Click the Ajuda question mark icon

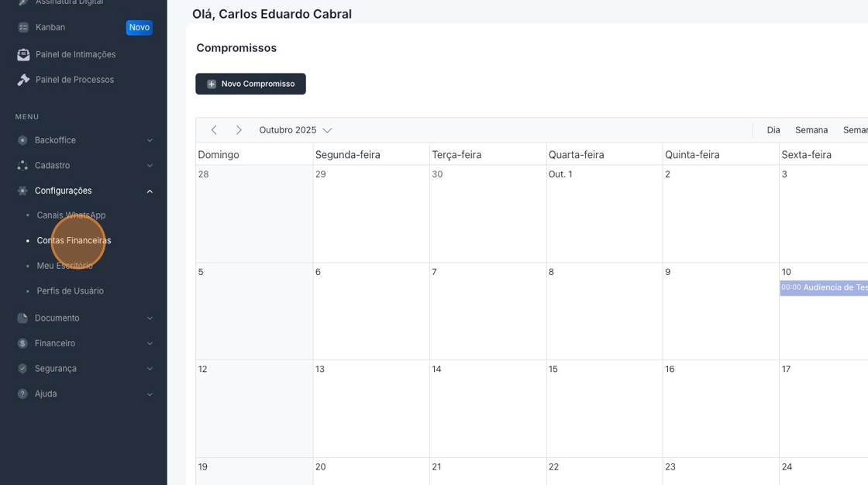coord(22,394)
